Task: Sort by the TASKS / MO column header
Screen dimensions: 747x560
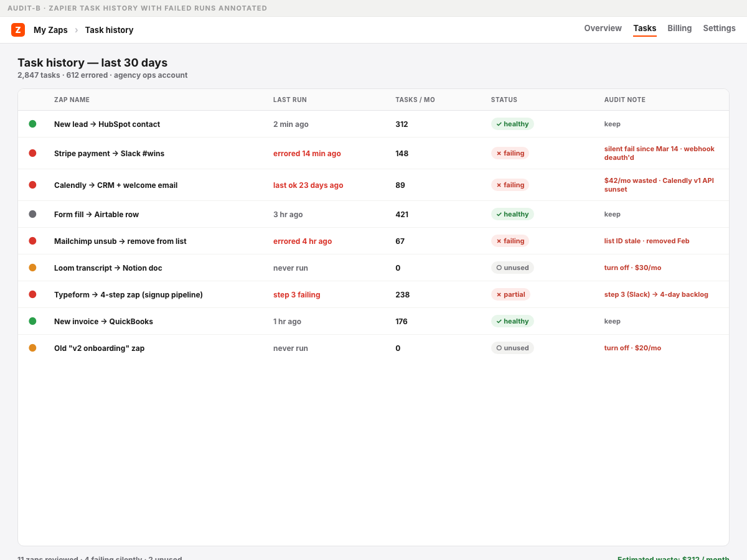Action: (415, 100)
